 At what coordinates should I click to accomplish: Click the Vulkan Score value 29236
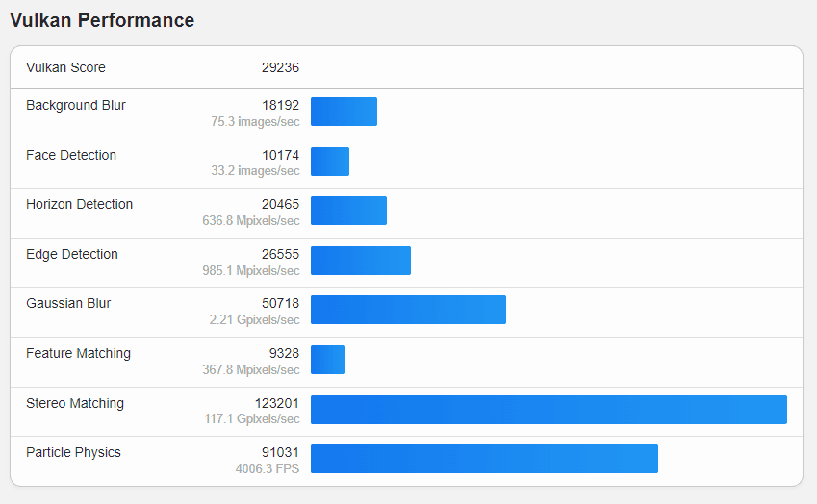click(x=280, y=67)
